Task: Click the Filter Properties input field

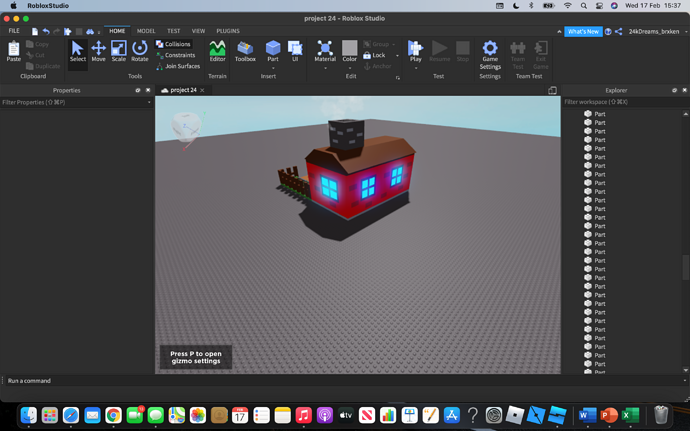Action: coord(73,102)
